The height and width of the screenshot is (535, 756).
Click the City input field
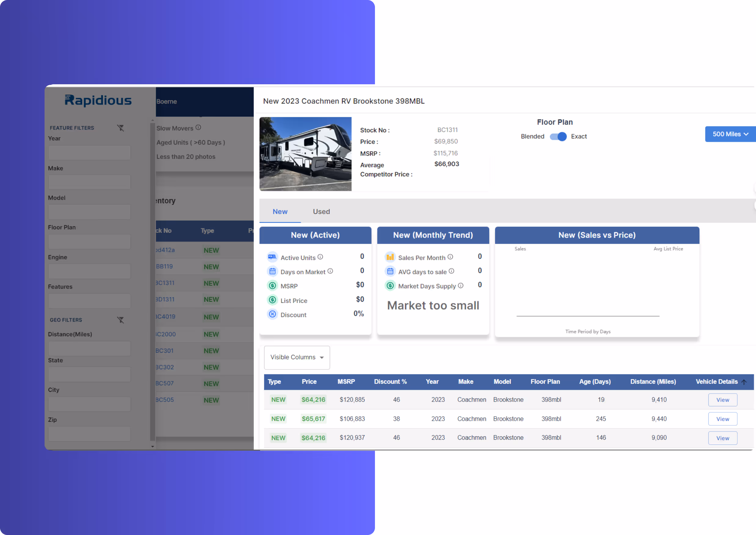click(x=89, y=404)
